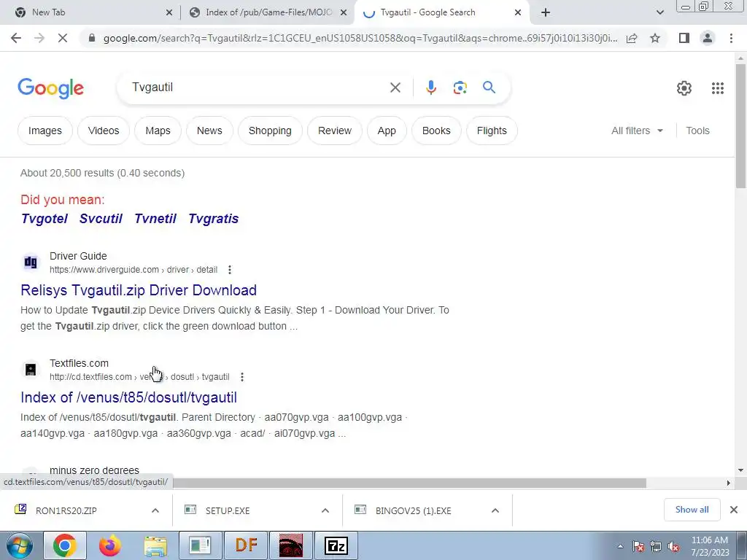Viewport: 747px width, 560px height.
Task: Share this page from address bar
Action: 632,38
